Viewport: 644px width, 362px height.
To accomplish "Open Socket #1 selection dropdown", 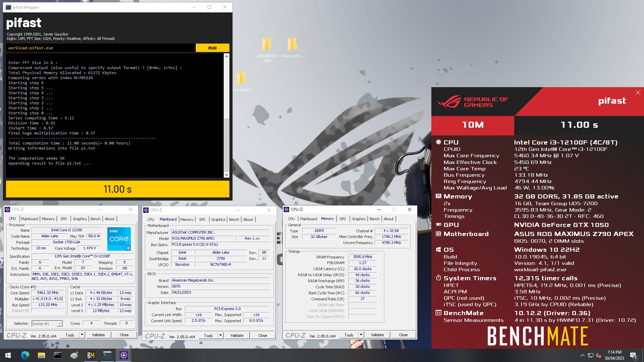I will (x=47, y=323).
